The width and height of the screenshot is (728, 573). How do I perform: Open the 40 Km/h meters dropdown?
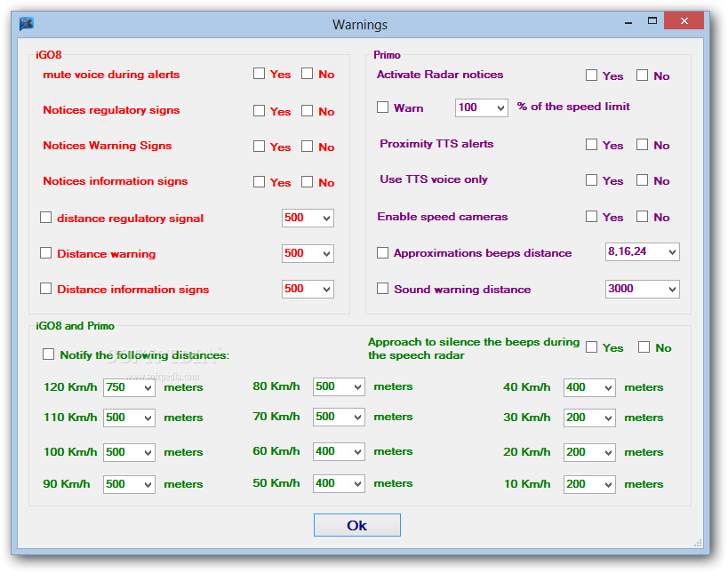click(x=589, y=387)
